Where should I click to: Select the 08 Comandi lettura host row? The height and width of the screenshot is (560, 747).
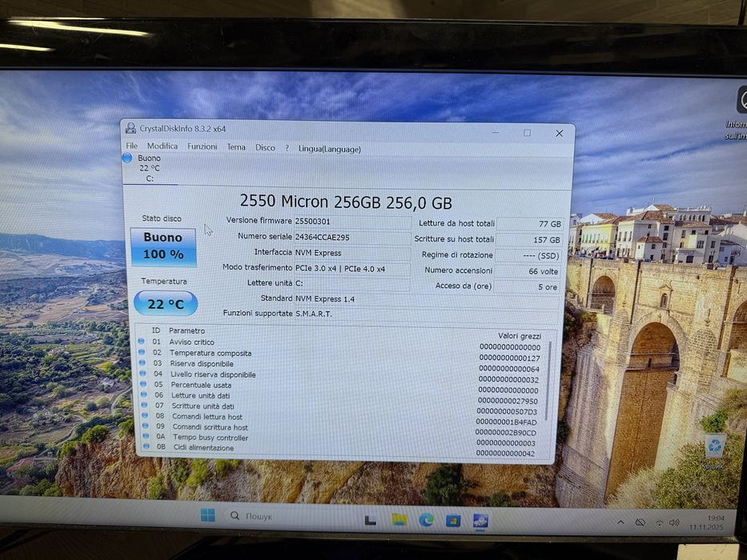click(x=341, y=418)
